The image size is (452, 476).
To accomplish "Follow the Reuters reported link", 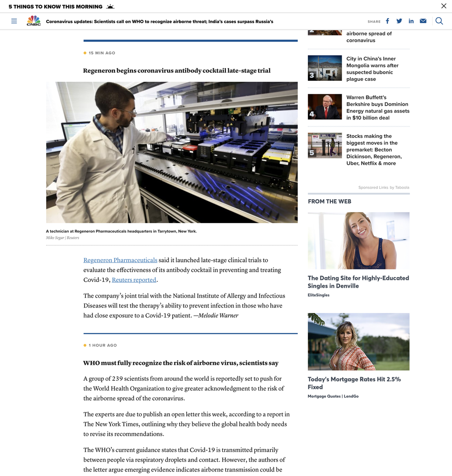I will tap(134, 280).
